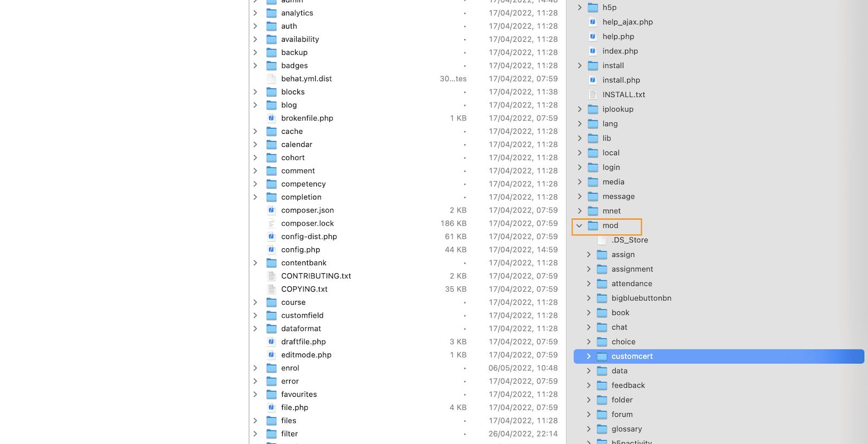This screenshot has height=444, width=868.
Task: Click the .DS_Store file icon
Action: coord(602,240)
